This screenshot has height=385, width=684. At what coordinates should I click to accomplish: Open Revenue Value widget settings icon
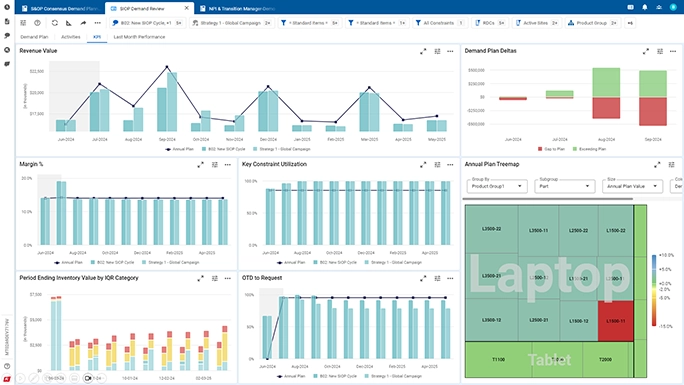(x=437, y=51)
